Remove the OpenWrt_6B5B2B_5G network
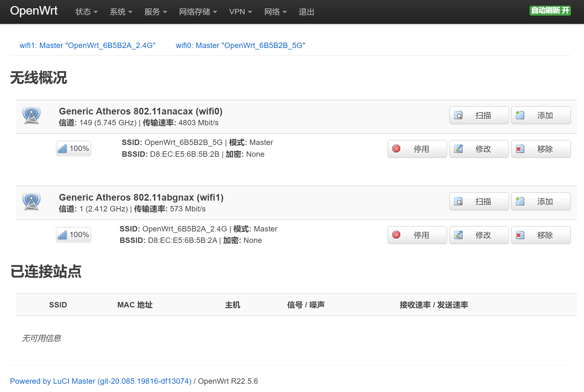The height and width of the screenshot is (392, 584). point(540,149)
